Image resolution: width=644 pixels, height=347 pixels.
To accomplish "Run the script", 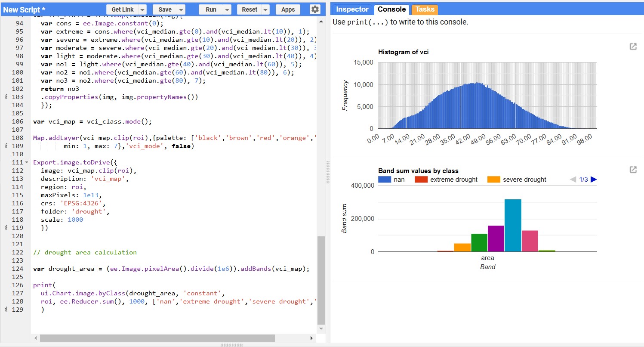I will [x=211, y=9].
